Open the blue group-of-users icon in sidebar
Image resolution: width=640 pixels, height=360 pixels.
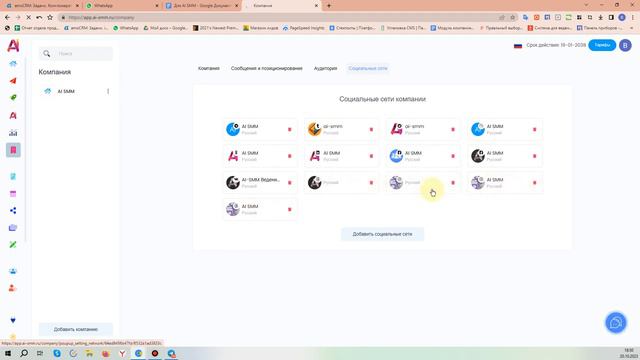[13, 271]
